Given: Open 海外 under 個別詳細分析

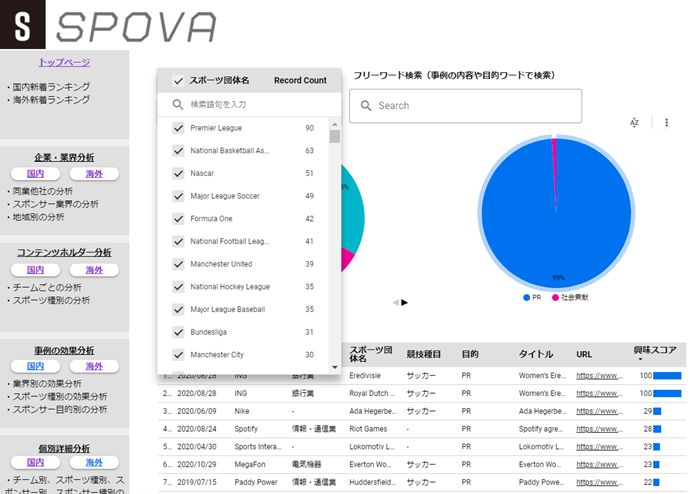Looking at the screenshot, I should pyautogui.click(x=94, y=462).
